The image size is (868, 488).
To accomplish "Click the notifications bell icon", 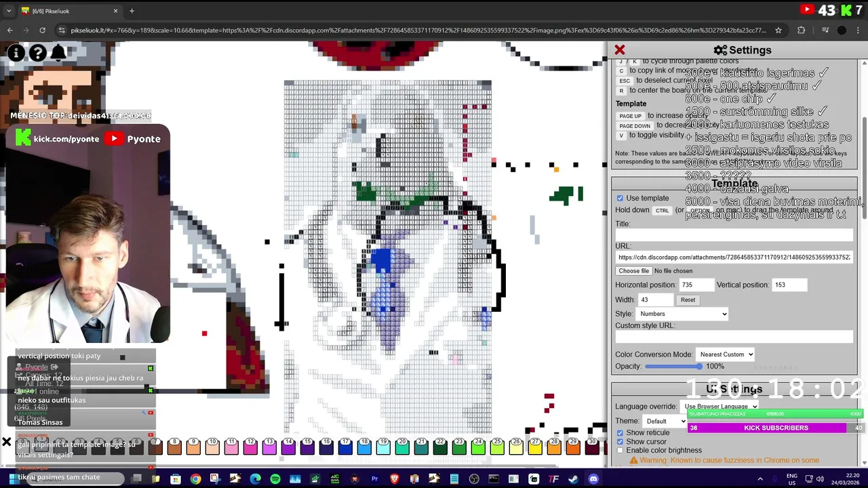I will pos(58,53).
